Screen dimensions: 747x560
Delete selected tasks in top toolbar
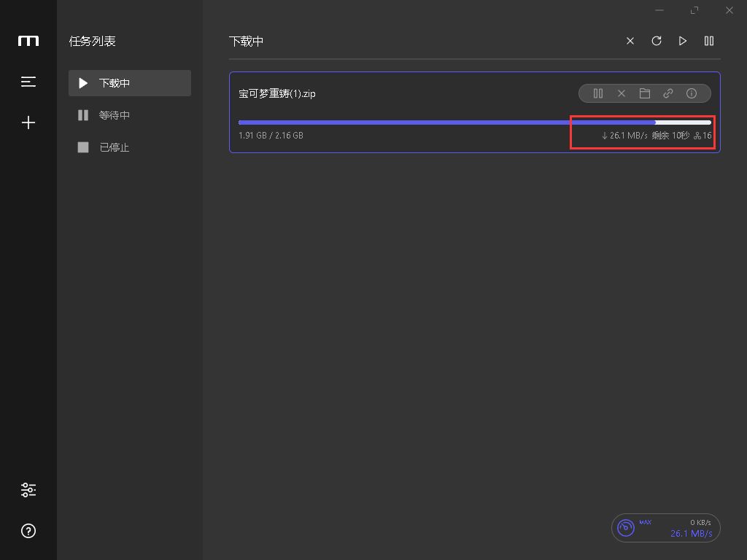[x=630, y=41]
